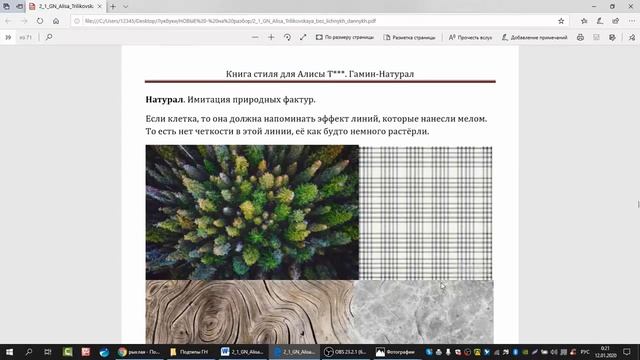Open the Camtasia icon on taskbar
640x360 pixels.
[67, 351]
